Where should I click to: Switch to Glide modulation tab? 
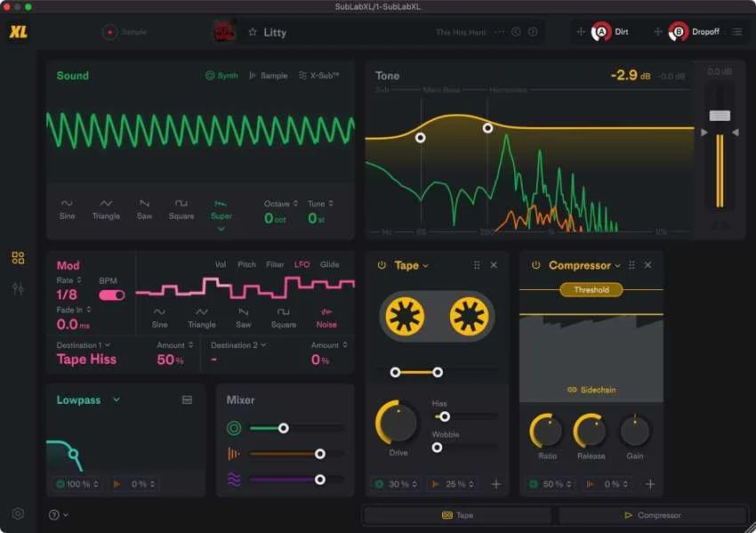coord(330,264)
